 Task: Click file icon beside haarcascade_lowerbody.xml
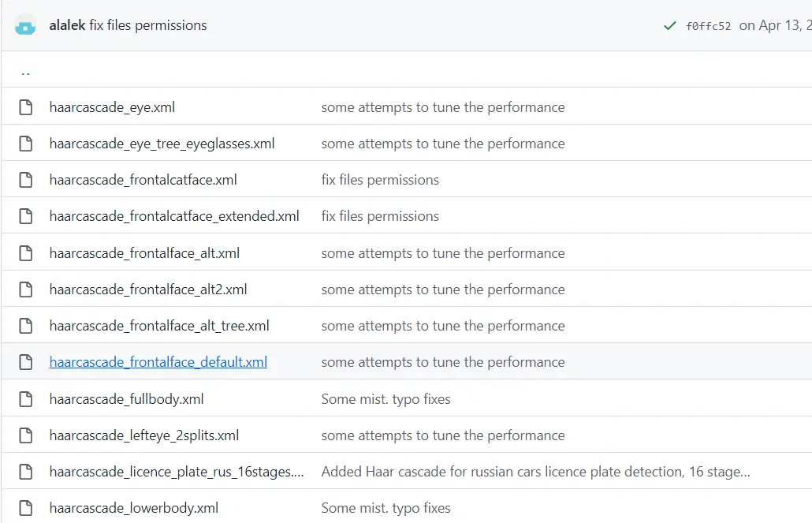pos(25,508)
